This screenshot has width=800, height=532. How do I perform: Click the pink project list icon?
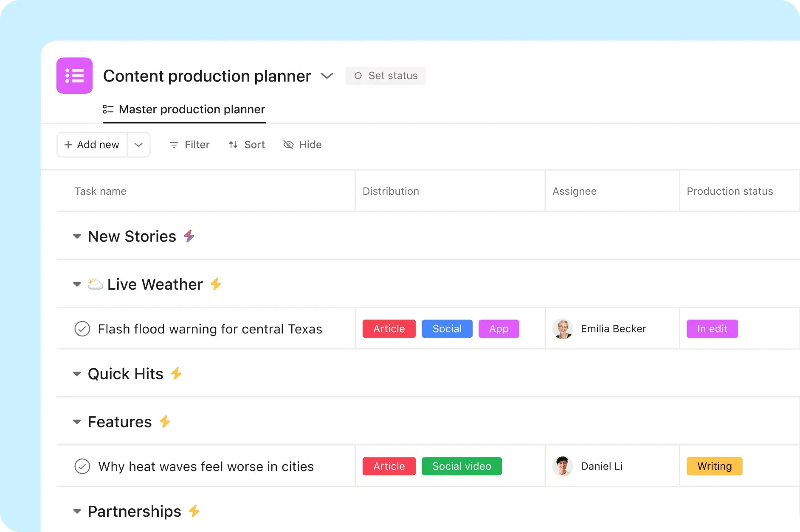tap(74, 76)
